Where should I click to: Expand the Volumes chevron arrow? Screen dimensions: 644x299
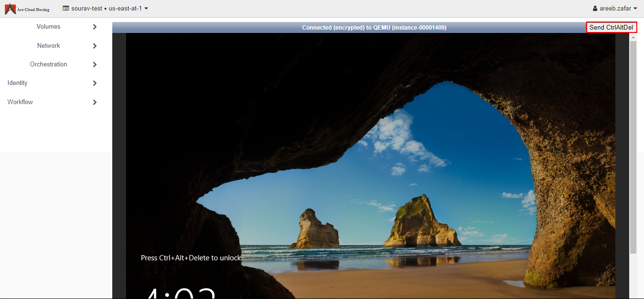coord(95,27)
